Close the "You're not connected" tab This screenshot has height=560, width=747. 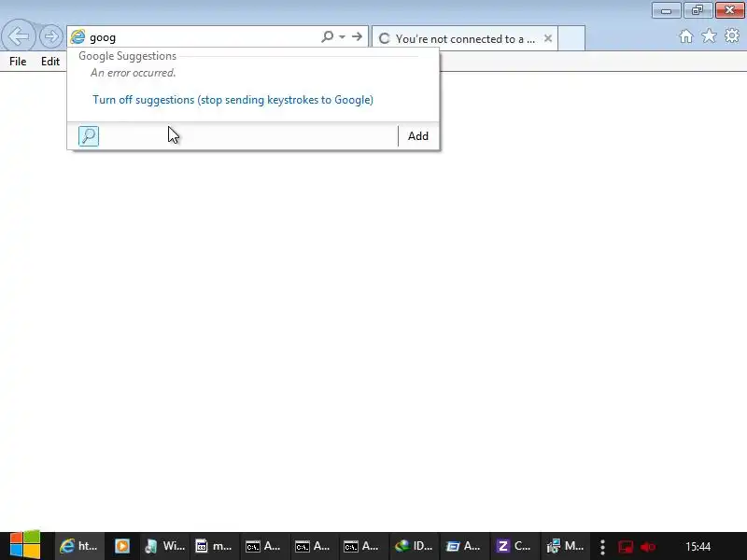548,38
